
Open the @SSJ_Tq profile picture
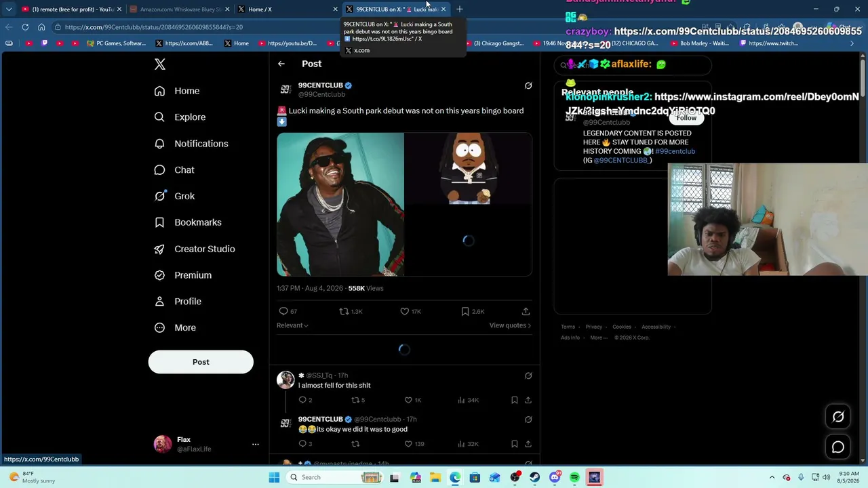(285, 380)
